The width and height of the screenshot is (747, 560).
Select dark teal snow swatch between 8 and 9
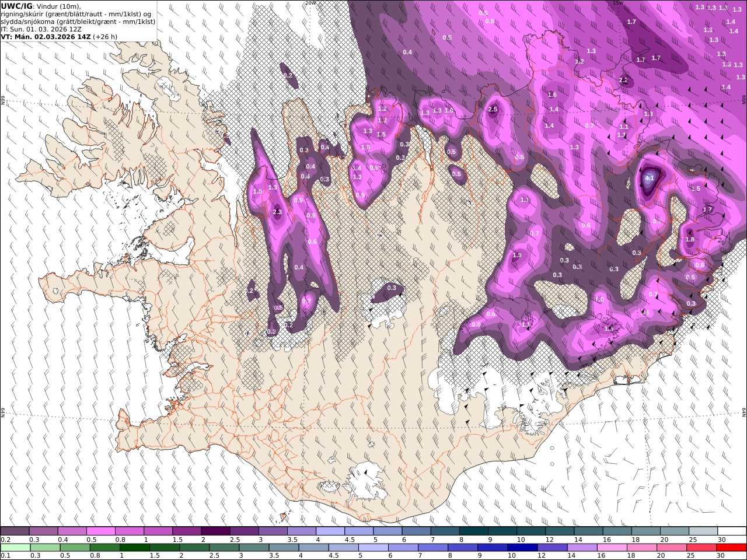(x=474, y=531)
